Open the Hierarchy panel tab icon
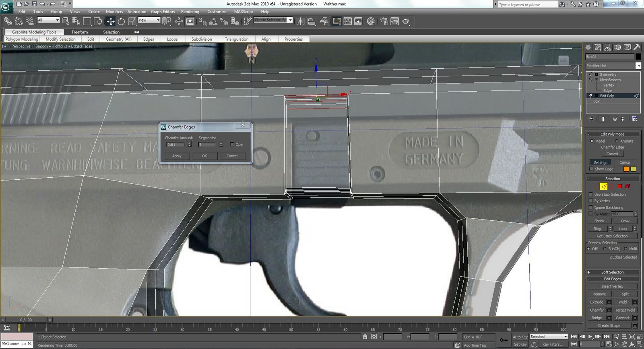 pos(608,47)
